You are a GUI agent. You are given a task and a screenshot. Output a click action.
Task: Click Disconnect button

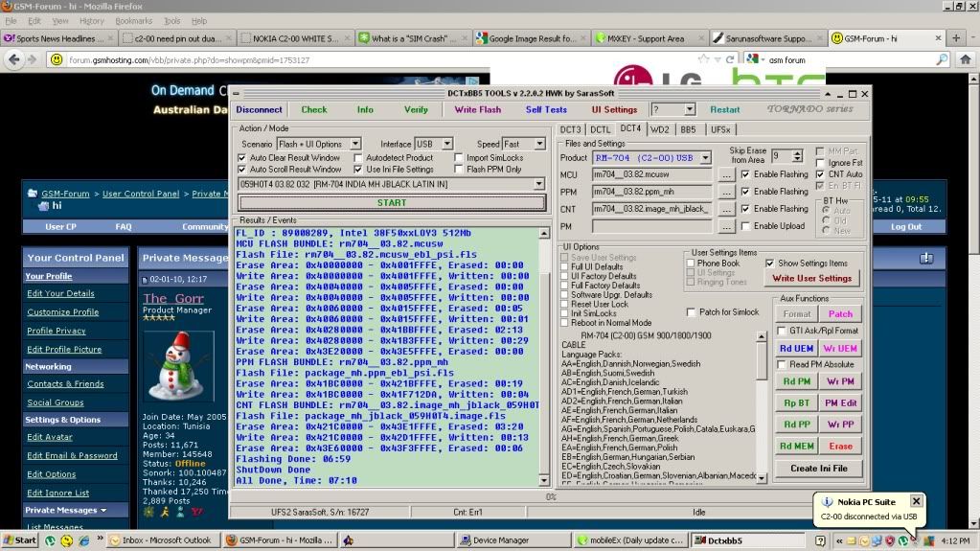point(259,109)
